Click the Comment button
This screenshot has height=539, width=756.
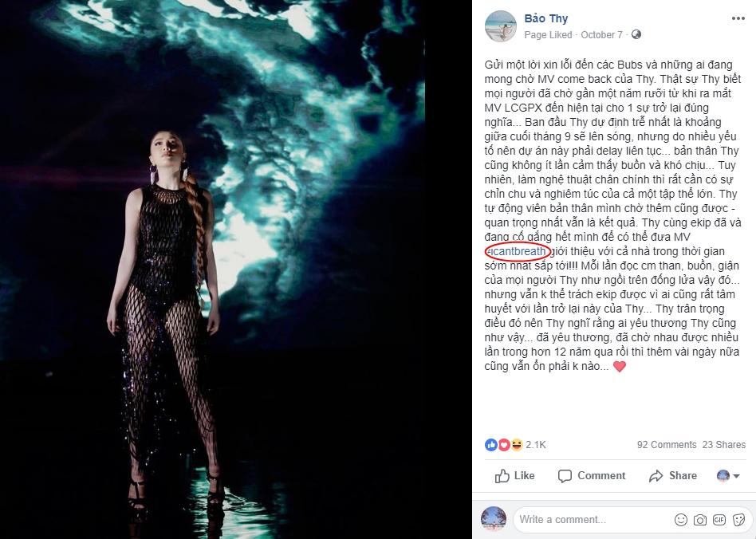[591, 476]
